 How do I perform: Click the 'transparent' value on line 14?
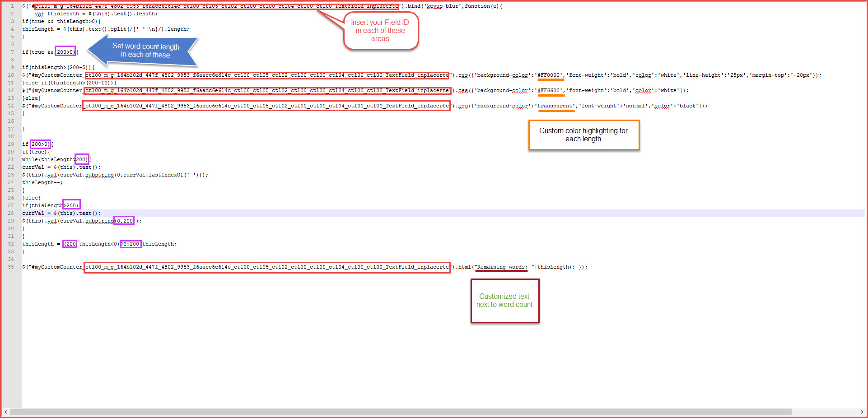555,106
